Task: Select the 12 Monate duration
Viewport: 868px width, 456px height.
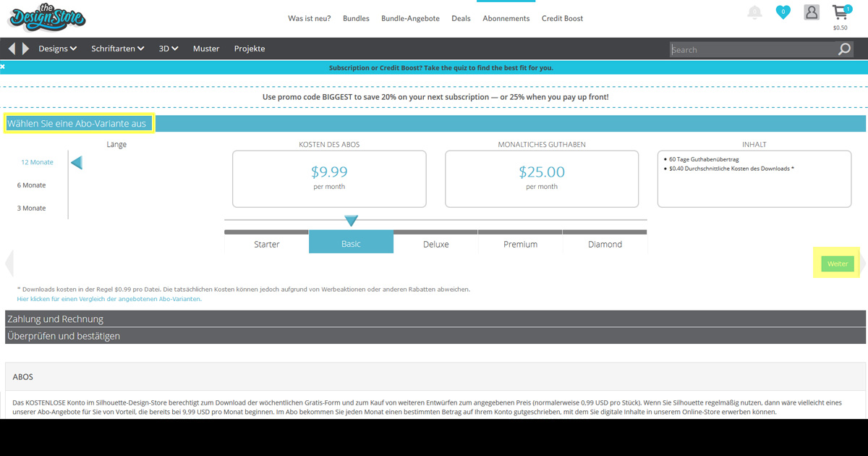Action: [37, 162]
